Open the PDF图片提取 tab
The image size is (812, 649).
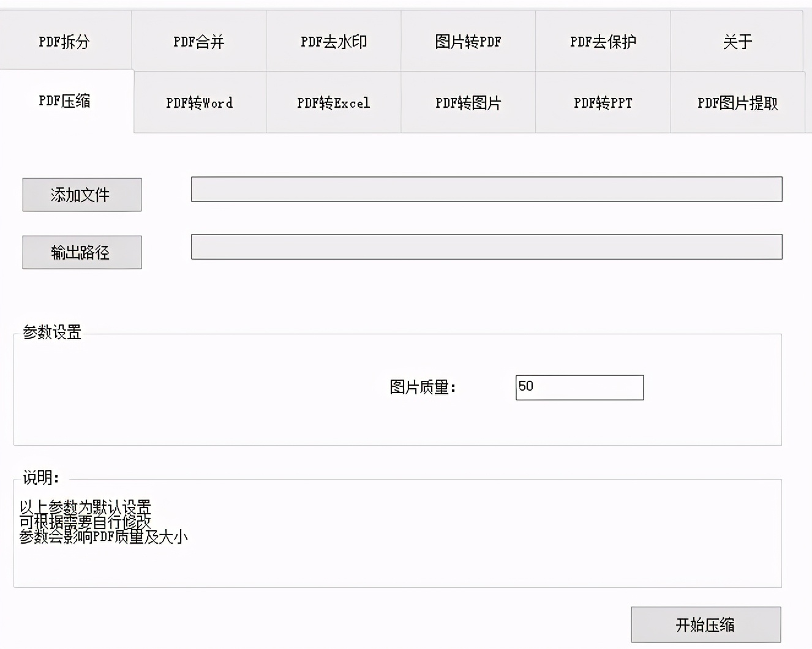click(737, 103)
